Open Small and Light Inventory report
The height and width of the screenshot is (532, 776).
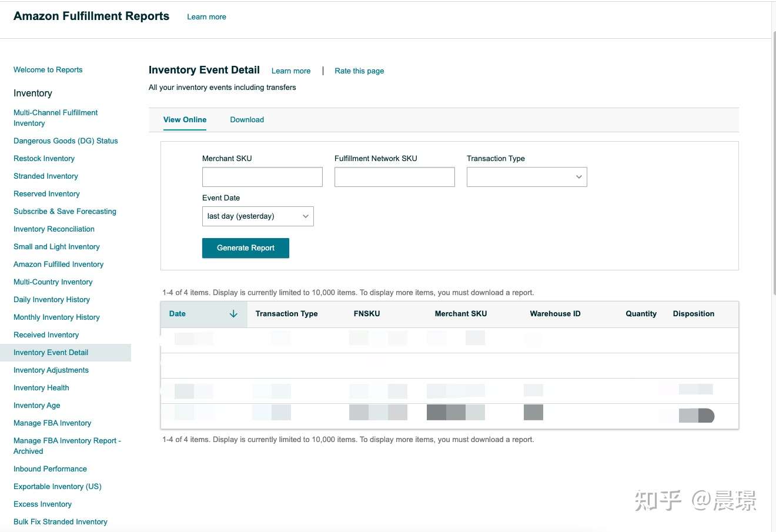[56, 247]
